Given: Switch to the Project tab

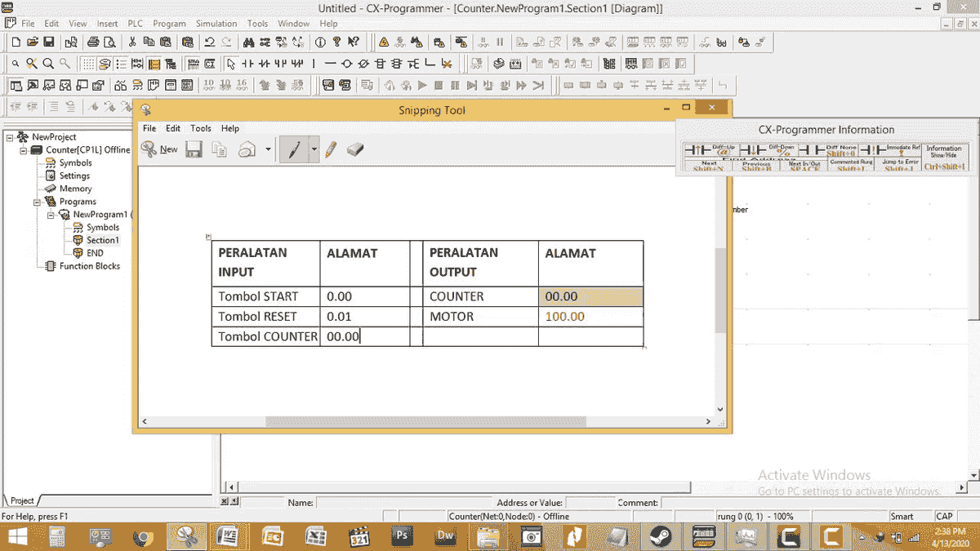Looking at the screenshot, I should (22, 500).
